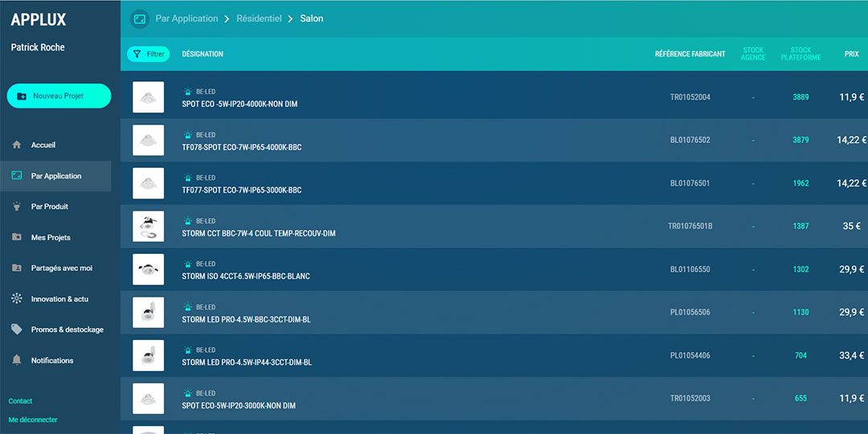Open the Accueil menu item
The image size is (868, 434).
coord(55,145)
